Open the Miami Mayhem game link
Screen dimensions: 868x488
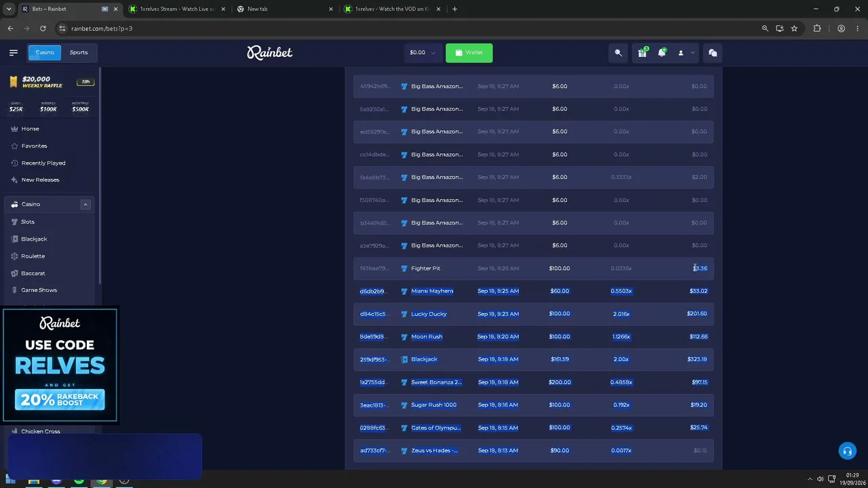(432, 291)
